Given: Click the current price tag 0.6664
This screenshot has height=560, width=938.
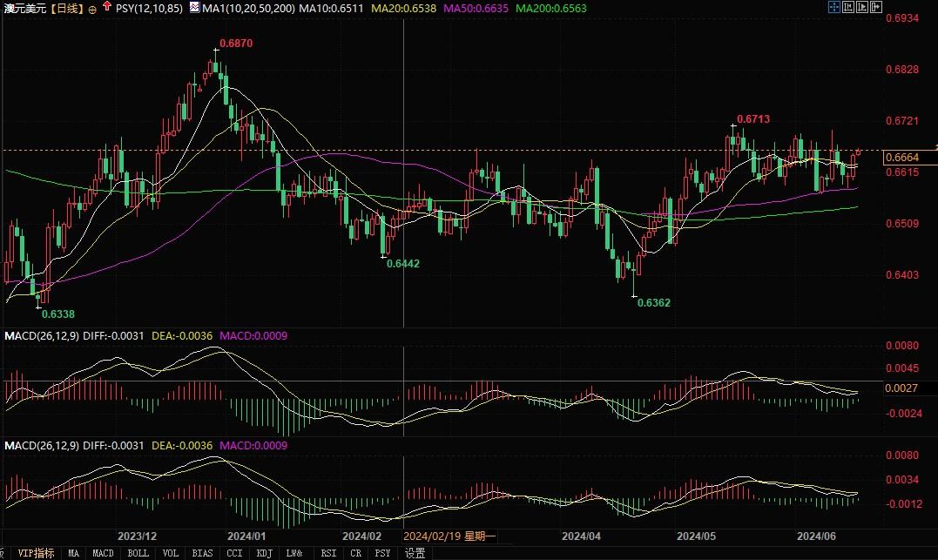Looking at the screenshot, I should [x=901, y=158].
